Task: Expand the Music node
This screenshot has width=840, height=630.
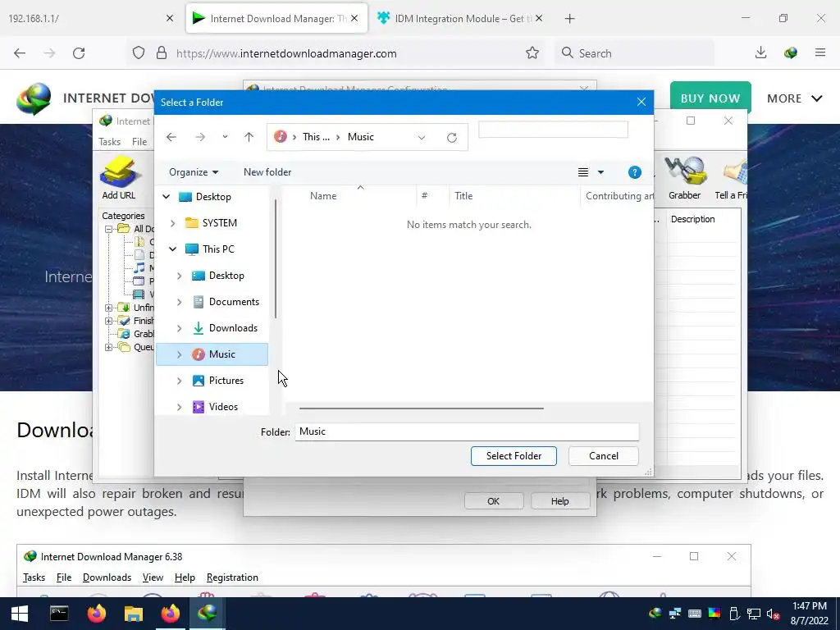Action: 180,354
